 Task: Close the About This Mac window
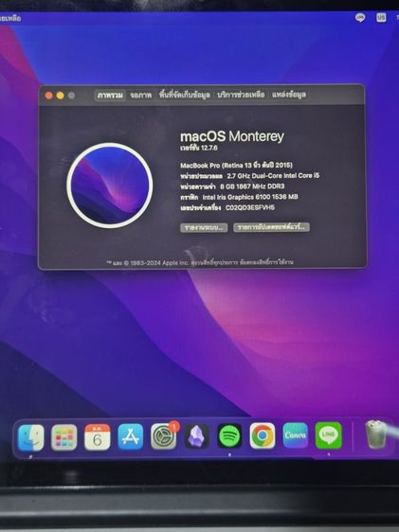click(49, 96)
